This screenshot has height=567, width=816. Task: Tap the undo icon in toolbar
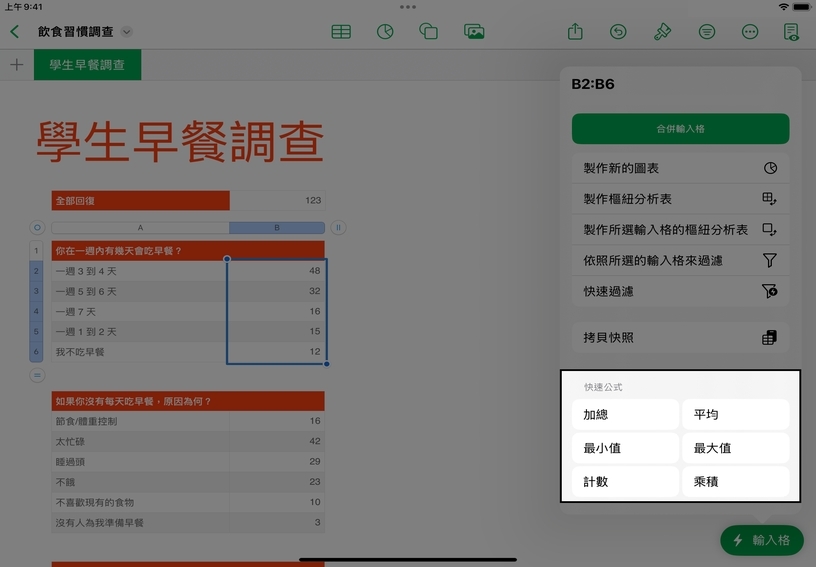click(x=618, y=32)
